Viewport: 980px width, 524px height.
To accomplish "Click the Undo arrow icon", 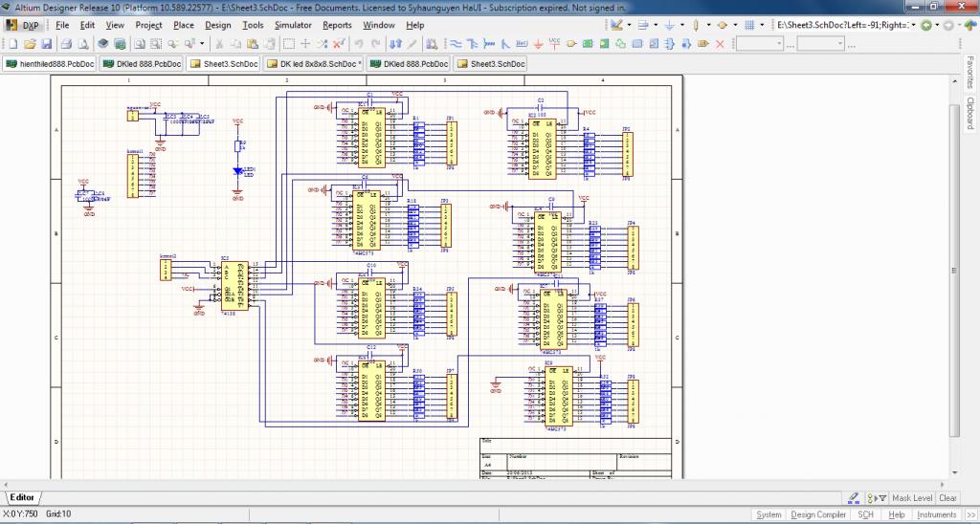I will coord(359,44).
